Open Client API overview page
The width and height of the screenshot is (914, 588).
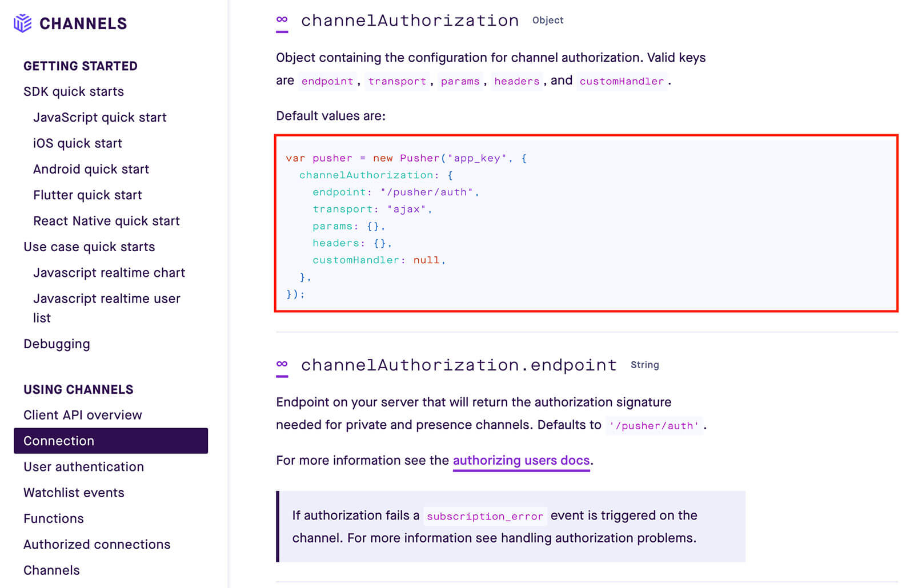[x=82, y=415]
